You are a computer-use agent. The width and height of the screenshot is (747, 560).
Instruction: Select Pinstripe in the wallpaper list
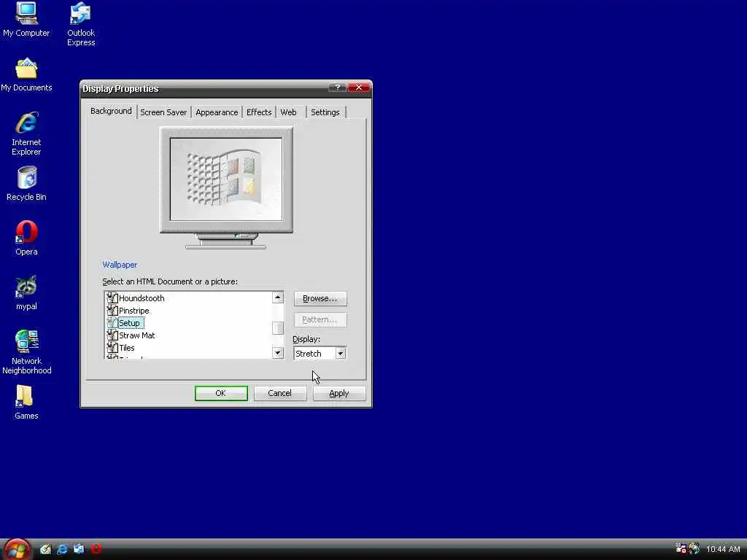click(x=134, y=311)
